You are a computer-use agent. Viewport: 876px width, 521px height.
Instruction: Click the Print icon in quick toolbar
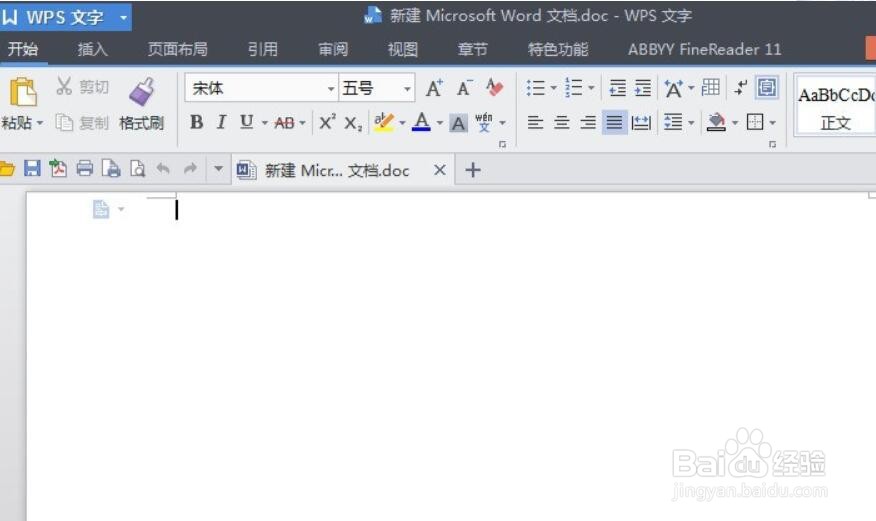85,168
